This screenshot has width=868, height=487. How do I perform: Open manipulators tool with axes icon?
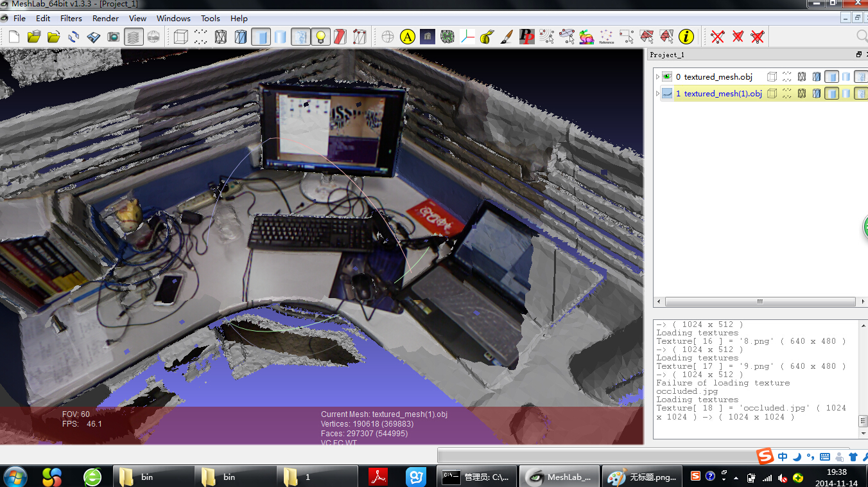[467, 37]
